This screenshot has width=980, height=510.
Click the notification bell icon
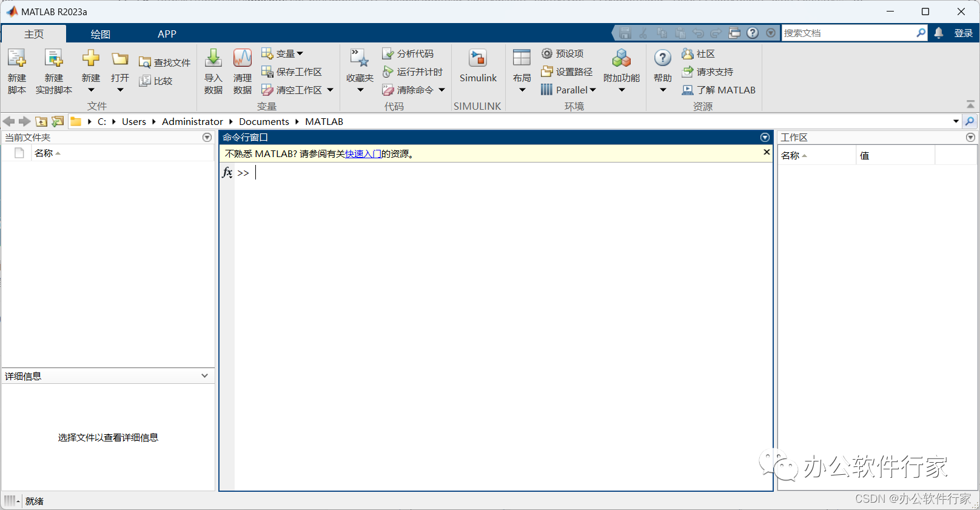coord(939,33)
